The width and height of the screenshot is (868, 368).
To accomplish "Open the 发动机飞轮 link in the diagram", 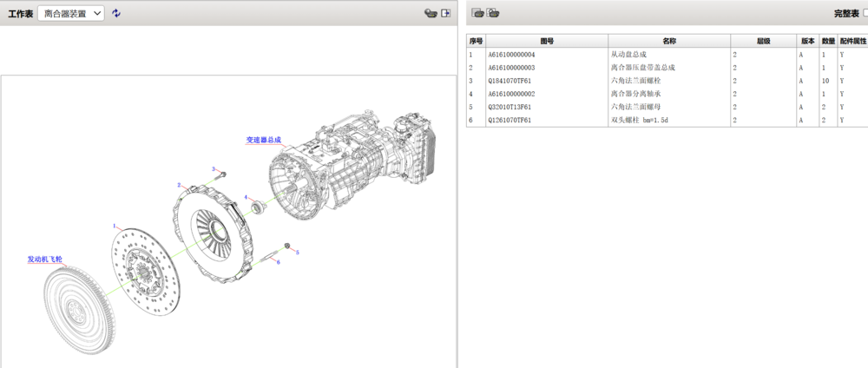I will [44, 259].
